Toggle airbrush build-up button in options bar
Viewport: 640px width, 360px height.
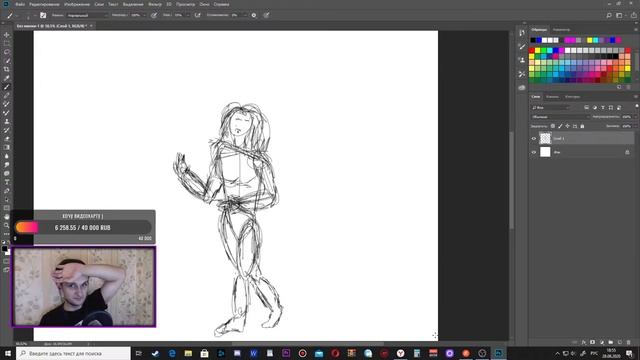click(x=198, y=15)
